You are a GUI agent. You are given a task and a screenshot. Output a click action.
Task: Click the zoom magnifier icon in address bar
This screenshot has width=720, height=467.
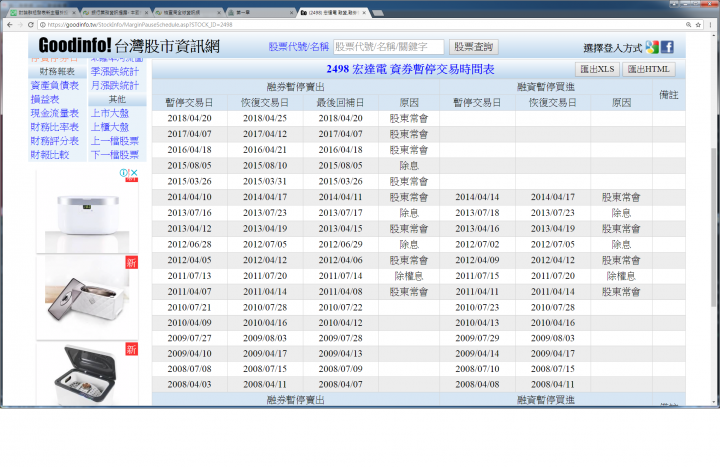tap(688, 25)
